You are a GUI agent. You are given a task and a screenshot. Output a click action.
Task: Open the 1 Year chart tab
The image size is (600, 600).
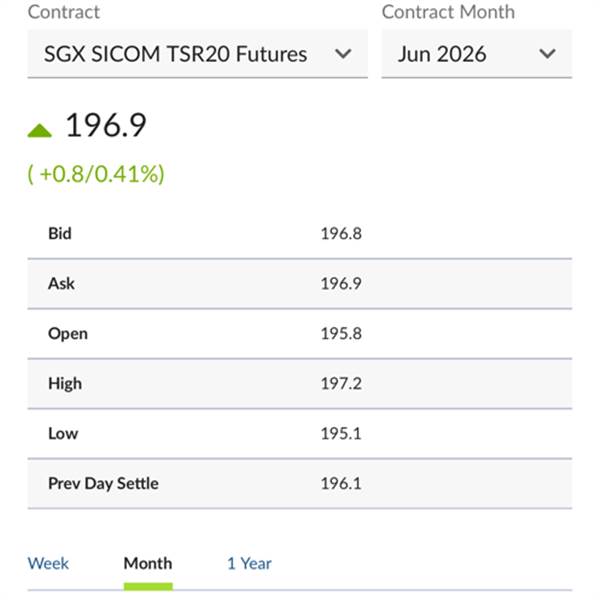pyautogui.click(x=249, y=563)
